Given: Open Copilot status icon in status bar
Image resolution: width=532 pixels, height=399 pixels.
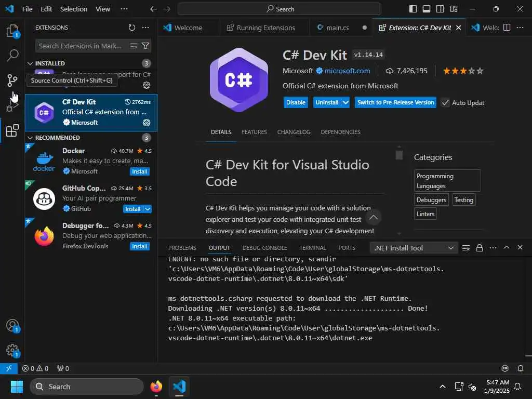Looking at the screenshot, I should click(505, 368).
